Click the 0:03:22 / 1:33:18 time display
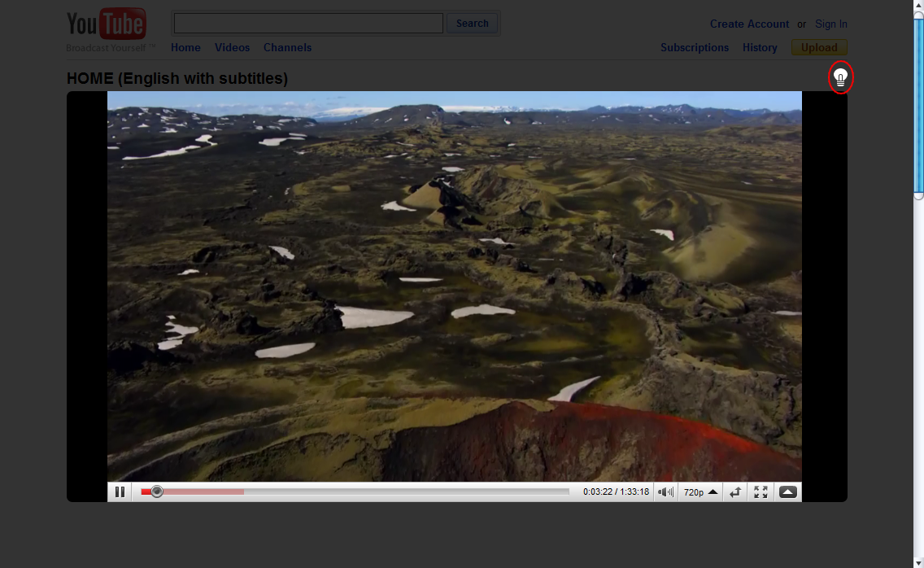The height and width of the screenshot is (568, 924). tap(616, 492)
